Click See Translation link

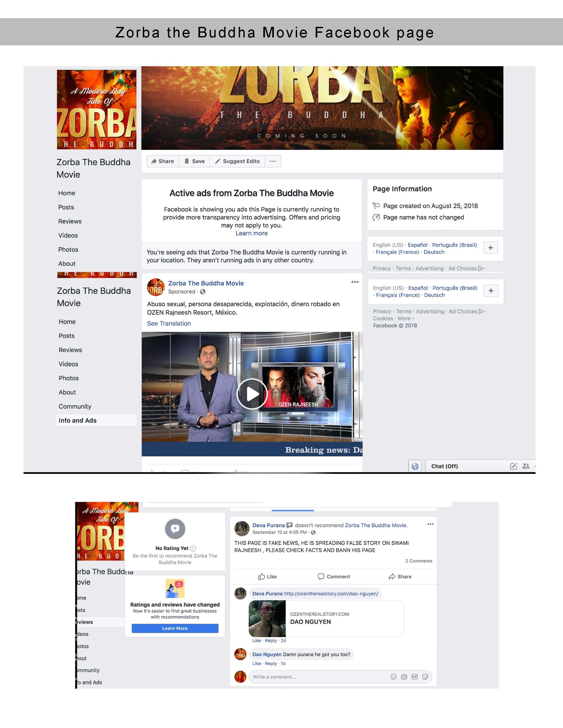[169, 323]
